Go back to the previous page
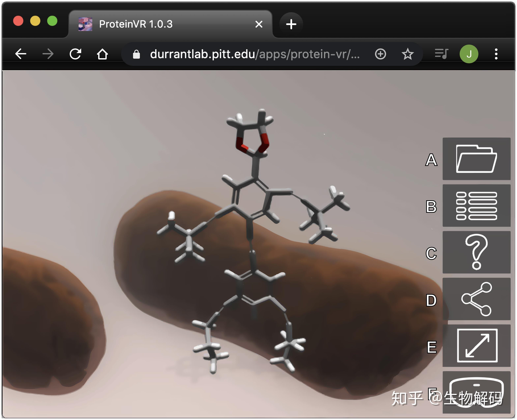 pos(21,54)
